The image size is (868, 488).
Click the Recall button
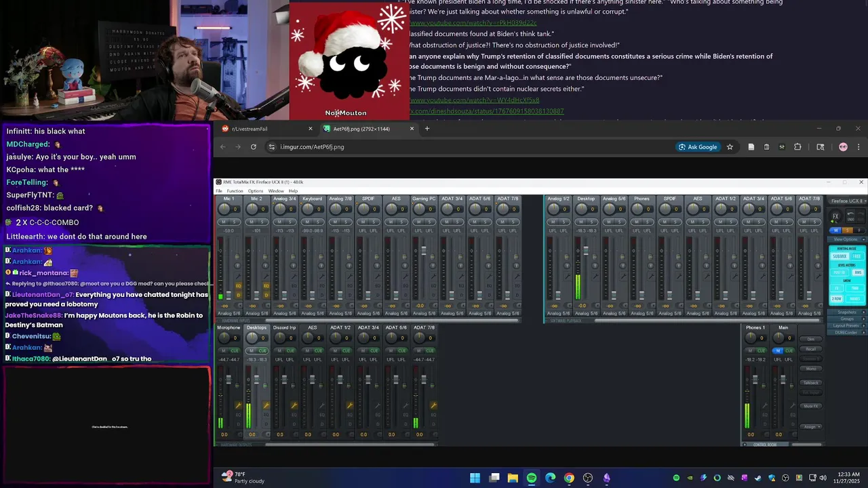[811, 349]
